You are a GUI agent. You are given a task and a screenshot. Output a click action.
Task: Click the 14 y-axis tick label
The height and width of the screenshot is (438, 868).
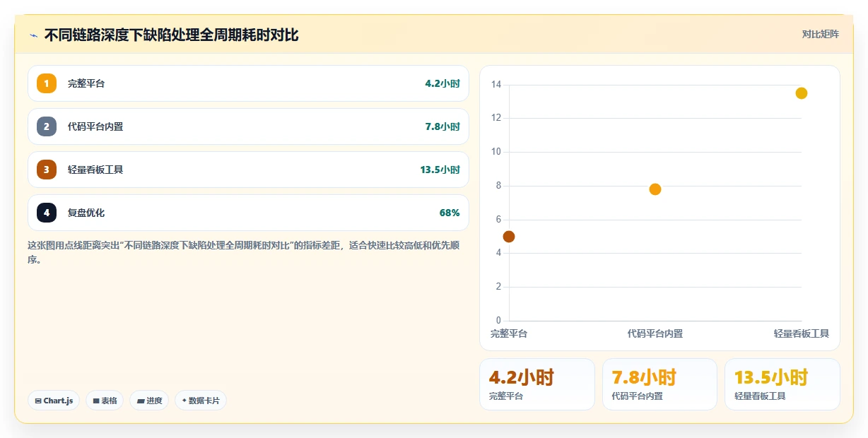496,85
